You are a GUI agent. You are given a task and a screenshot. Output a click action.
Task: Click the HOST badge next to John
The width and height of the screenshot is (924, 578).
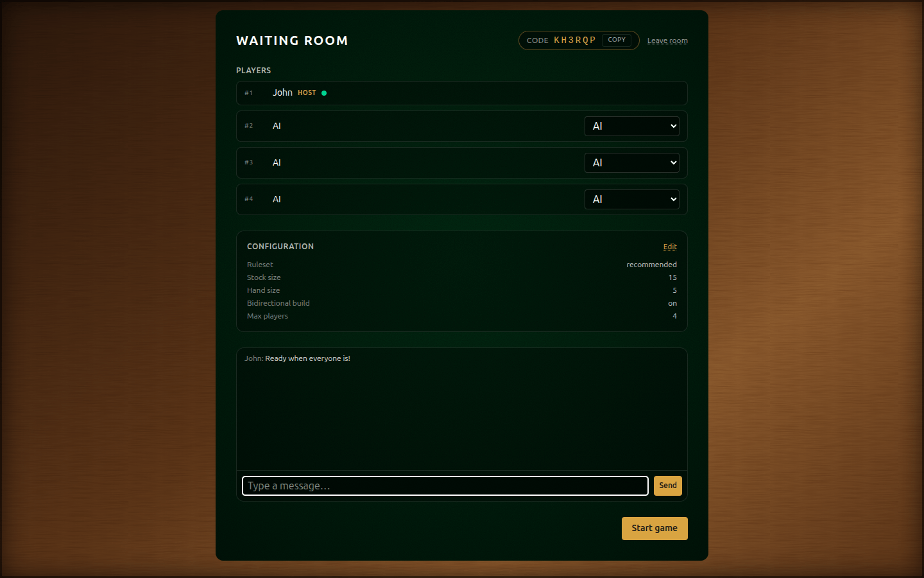point(307,92)
